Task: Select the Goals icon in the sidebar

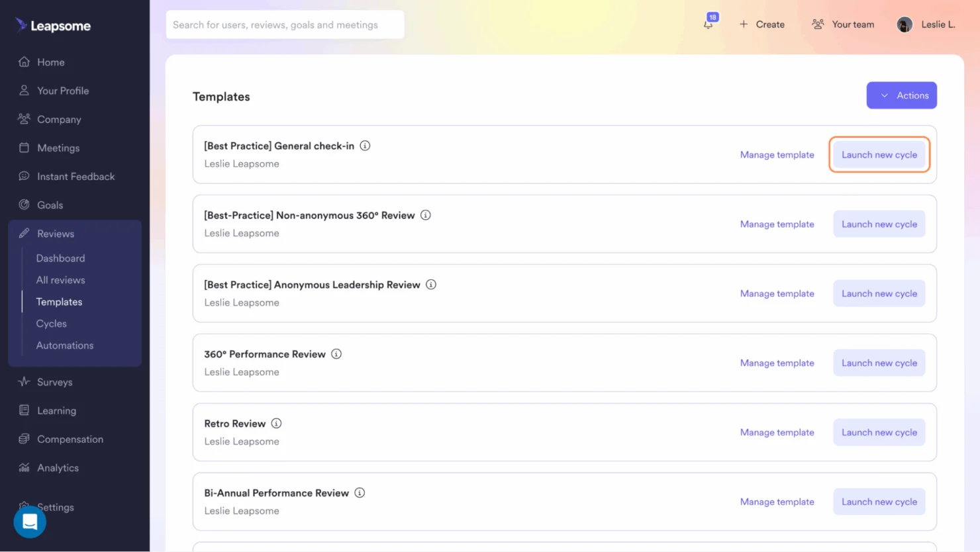Action: [24, 205]
